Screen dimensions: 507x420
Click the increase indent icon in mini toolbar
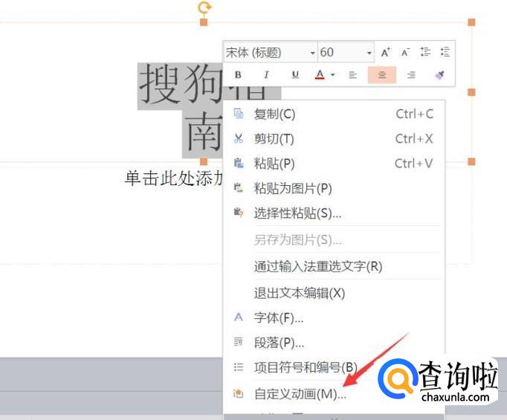coord(425,52)
